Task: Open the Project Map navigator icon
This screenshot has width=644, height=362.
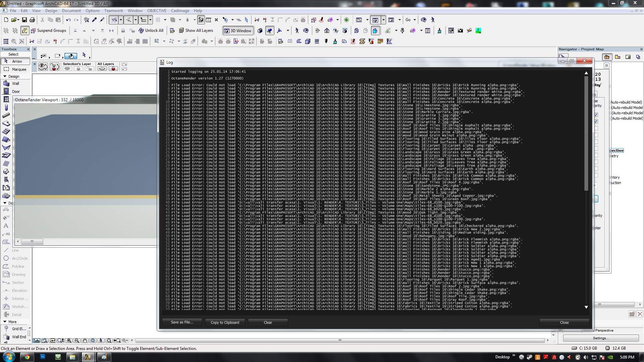Action: [x=607, y=57]
